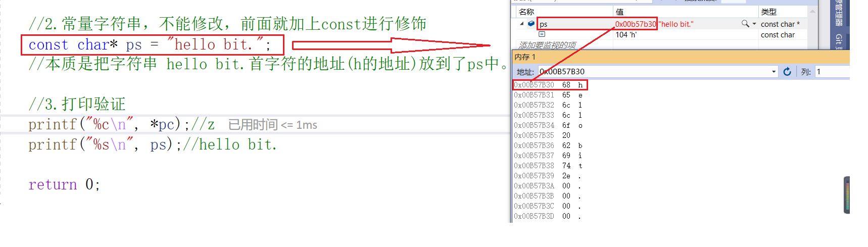Open the text visualizer magnifier for ps
868x247 pixels.
coord(745,24)
